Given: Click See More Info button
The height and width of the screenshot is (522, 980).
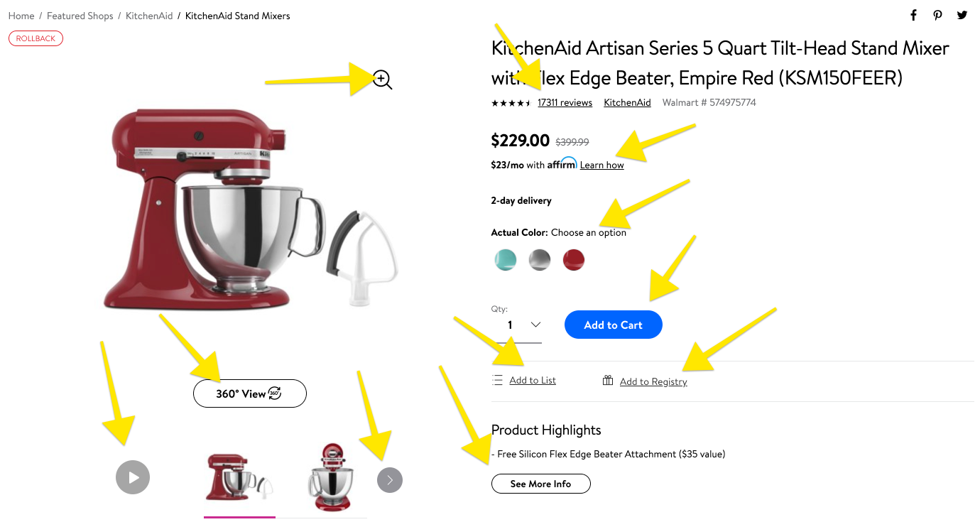Looking at the screenshot, I should (540, 484).
